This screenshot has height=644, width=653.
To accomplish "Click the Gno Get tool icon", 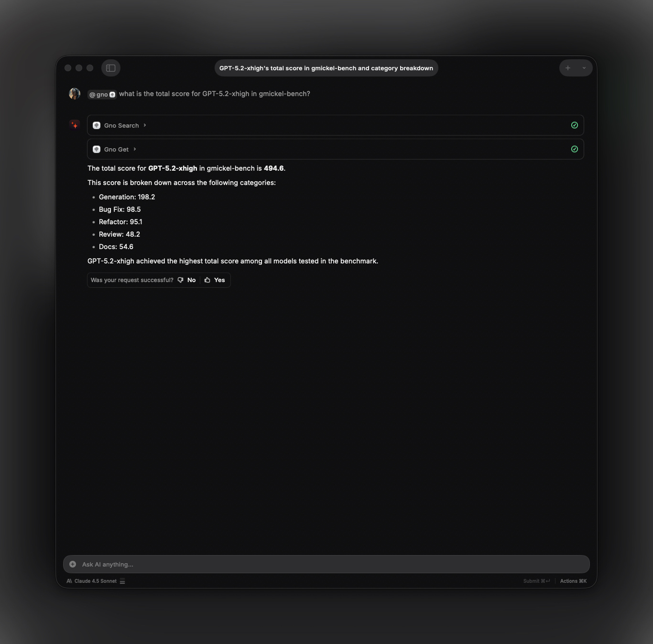I will (x=97, y=149).
